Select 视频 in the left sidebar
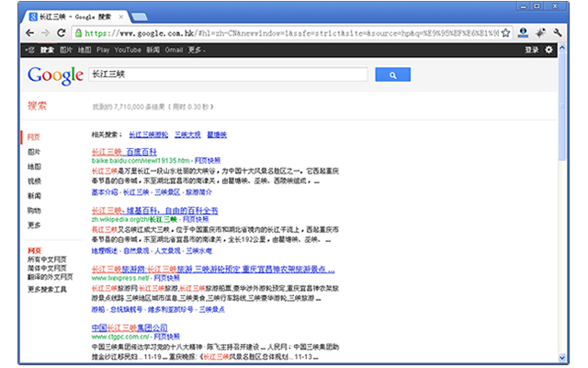 coord(34,181)
